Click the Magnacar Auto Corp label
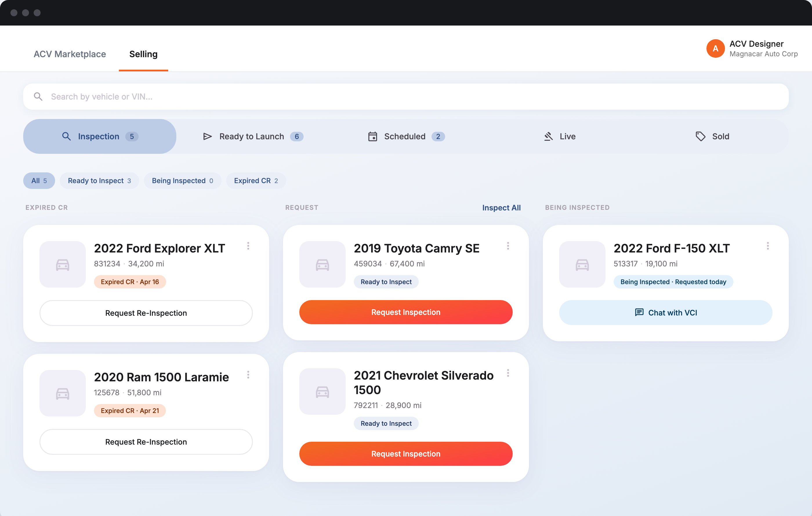Image resolution: width=812 pixels, height=516 pixels. tap(764, 54)
